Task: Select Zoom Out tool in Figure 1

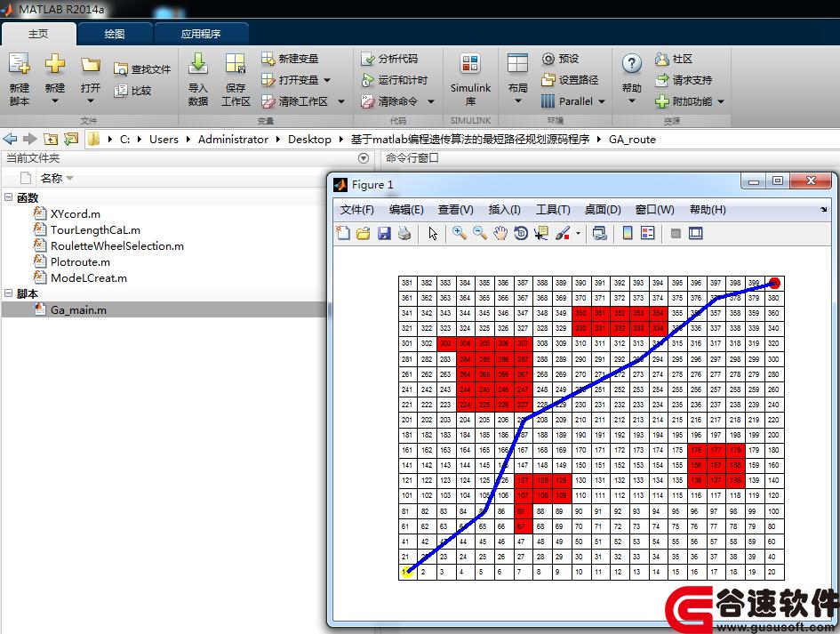Action: pyautogui.click(x=480, y=233)
